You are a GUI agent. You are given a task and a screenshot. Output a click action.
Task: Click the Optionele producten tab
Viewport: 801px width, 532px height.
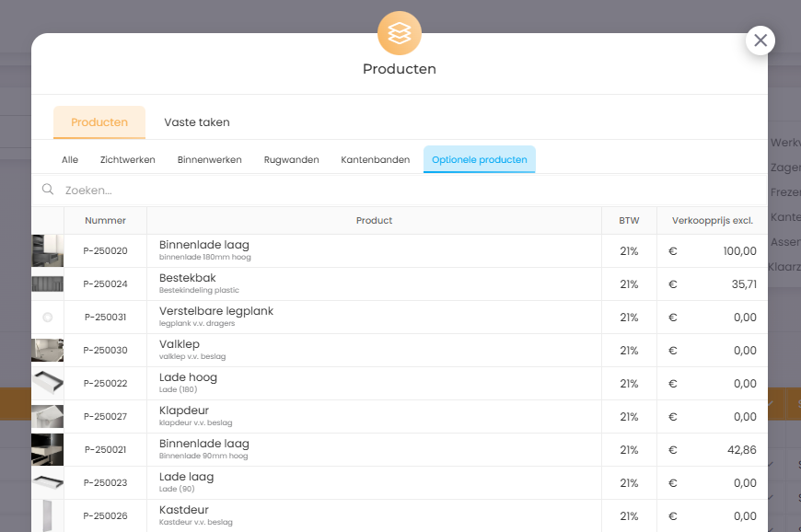click(x=479, y=159)
